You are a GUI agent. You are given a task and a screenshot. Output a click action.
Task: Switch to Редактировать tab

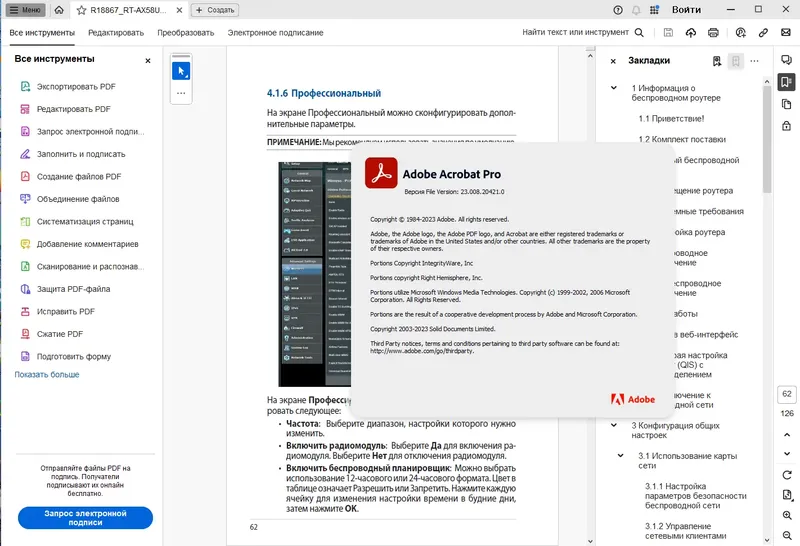tap(116, 33)
